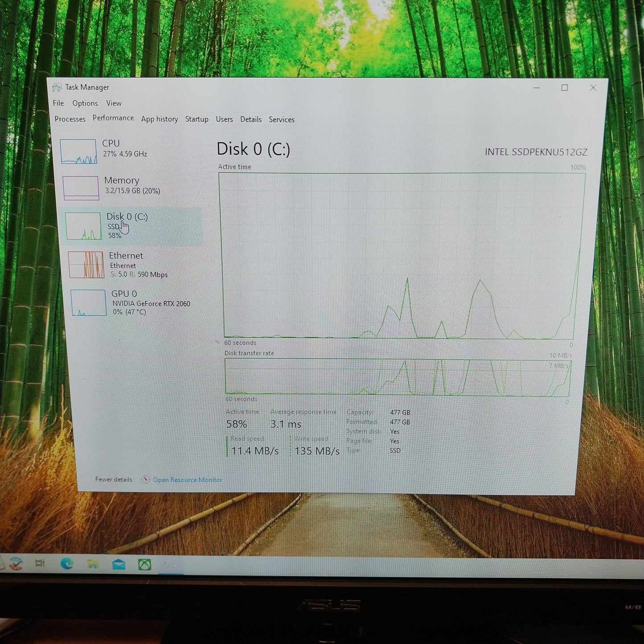The image size is (644, 644).
Task: Open the Services tab
Action: click(282, 119)
